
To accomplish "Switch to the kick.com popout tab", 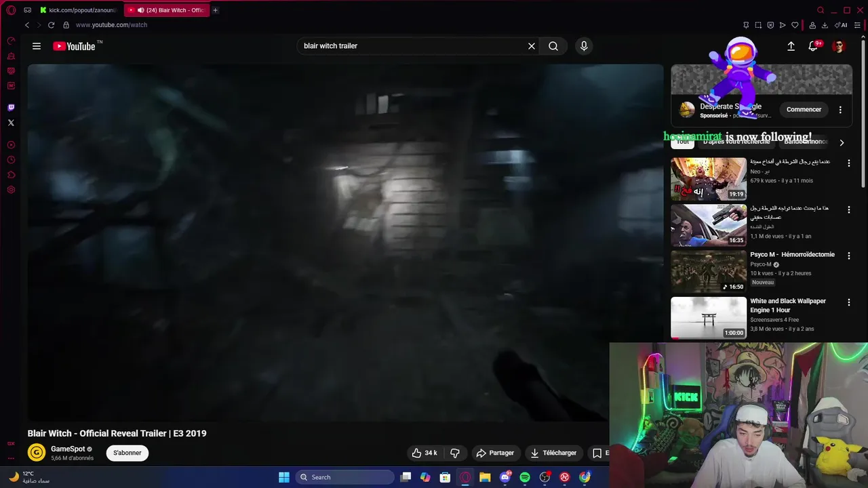I will [x=79, y=10].
